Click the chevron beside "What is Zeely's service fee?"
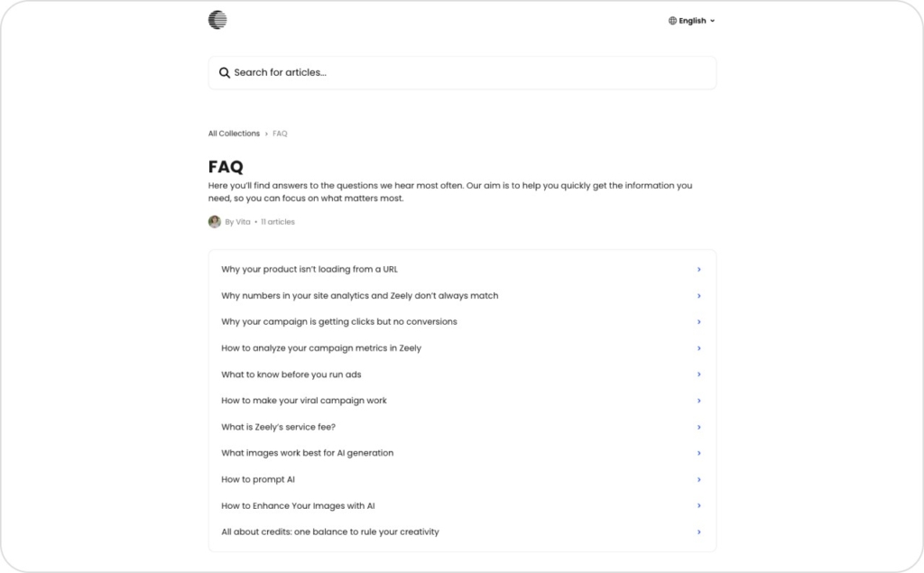 (x=698, y=427)
